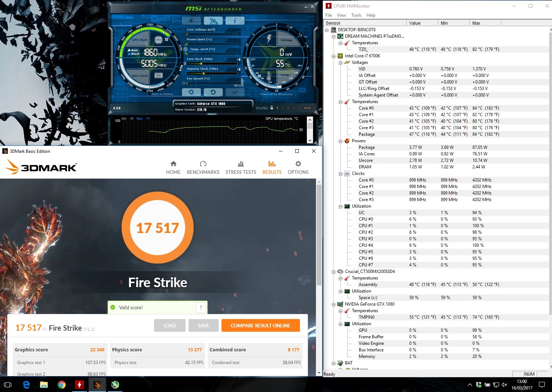Open Kombustor with the K button in Afterburner
552x392 pixels.
192,20
